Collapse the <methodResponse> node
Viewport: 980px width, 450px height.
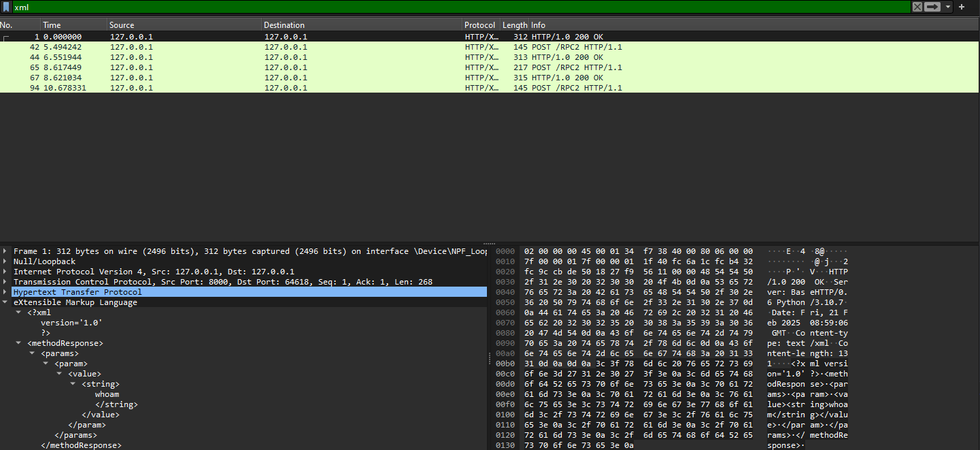coord(19,343)
